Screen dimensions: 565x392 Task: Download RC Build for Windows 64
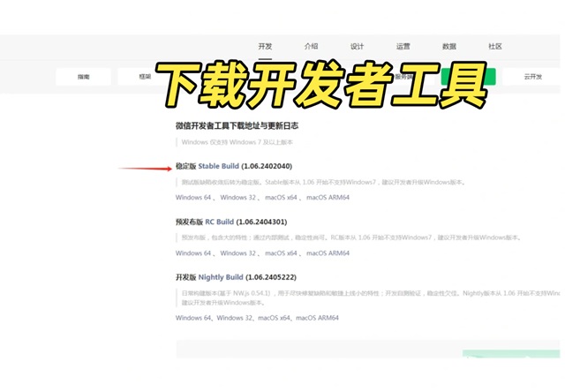coord(193,253)
